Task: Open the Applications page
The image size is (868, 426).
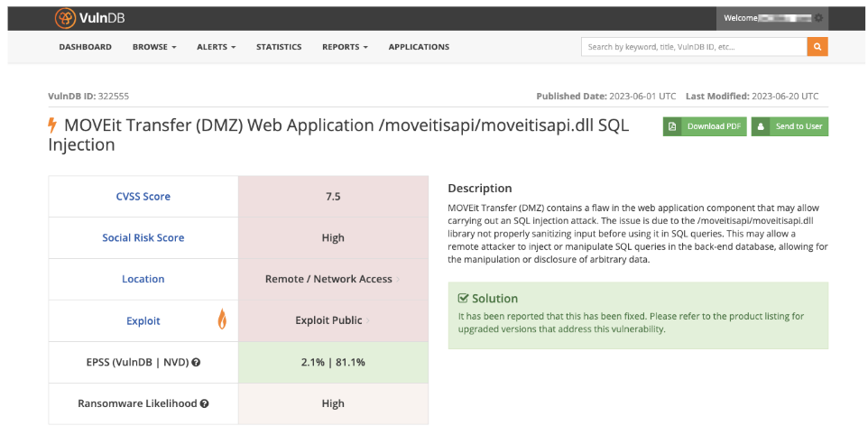Action: [x=419, y=47]
